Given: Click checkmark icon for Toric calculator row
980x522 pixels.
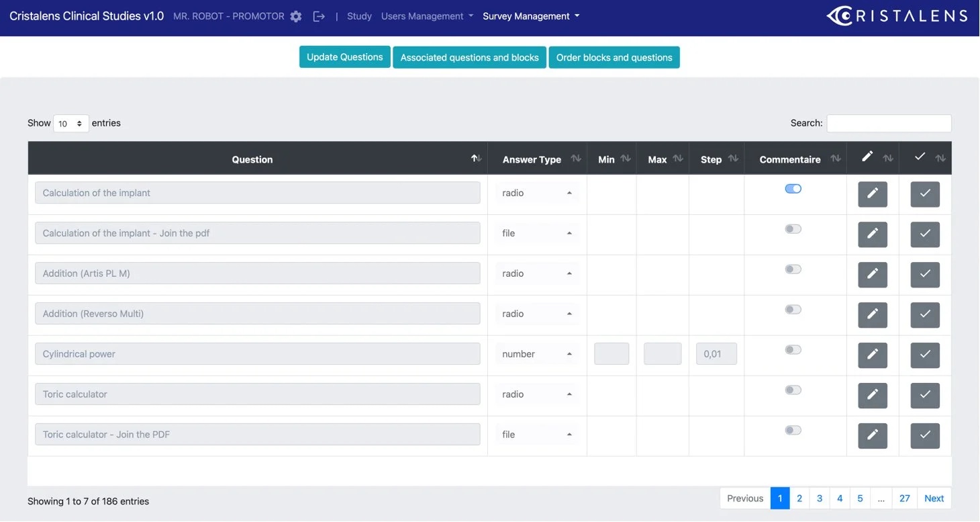Looking at the screenshot, I should [x=924, y=395].
